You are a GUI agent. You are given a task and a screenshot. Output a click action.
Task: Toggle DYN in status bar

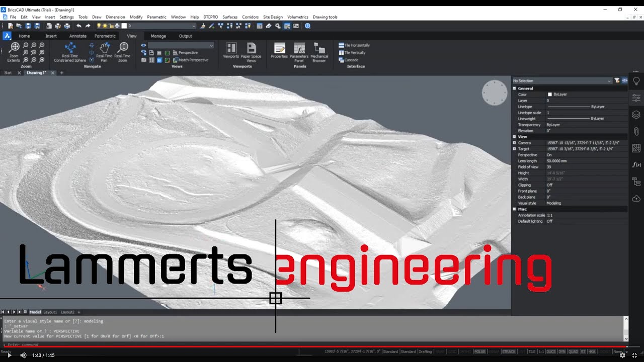point(561,351)
